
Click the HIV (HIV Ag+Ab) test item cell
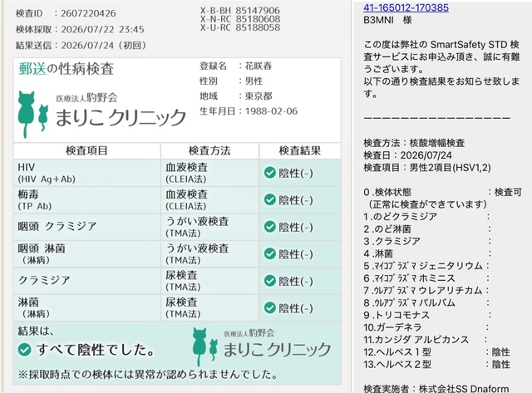(x=86, y=173)
